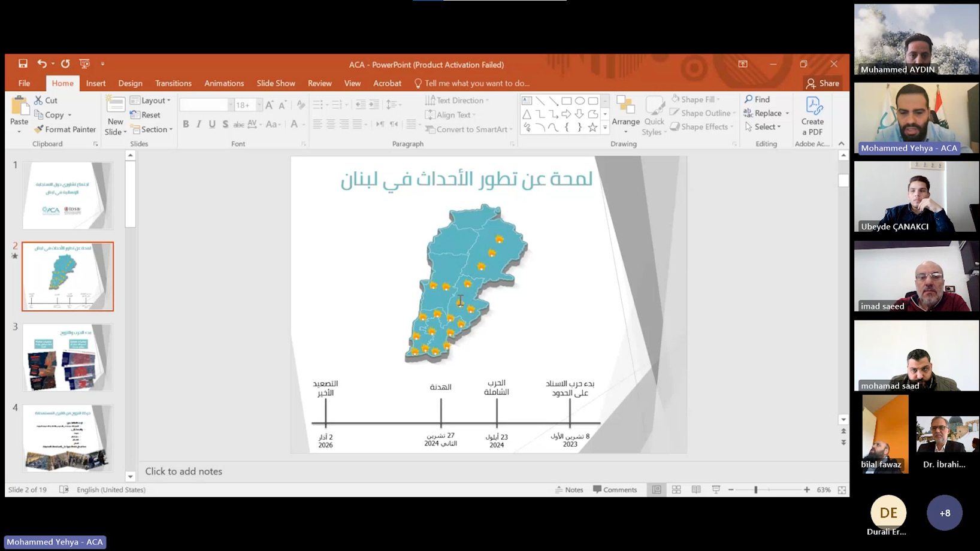Switch to the Slide Show tab
This screenshot has height=551, width=980.
tap(276, 83)
